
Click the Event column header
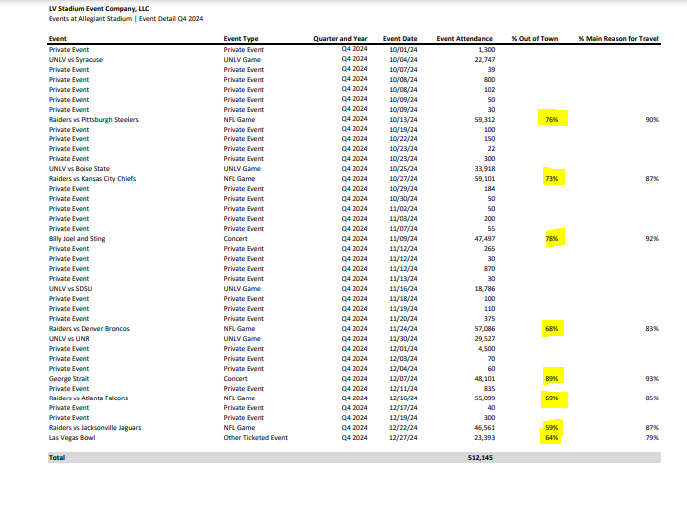tap(58, 38)
